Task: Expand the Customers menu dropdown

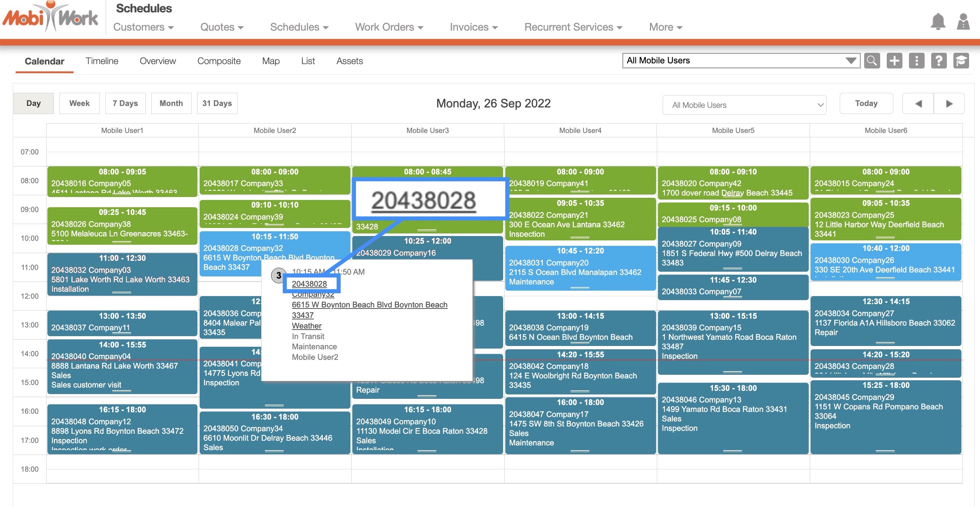Action: click(x=144, y=27)
